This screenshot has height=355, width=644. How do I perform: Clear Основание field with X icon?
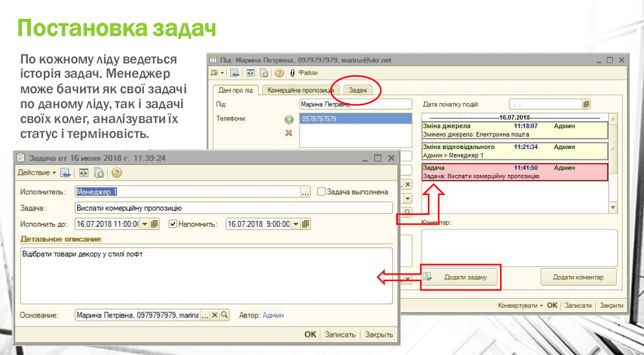215,315
